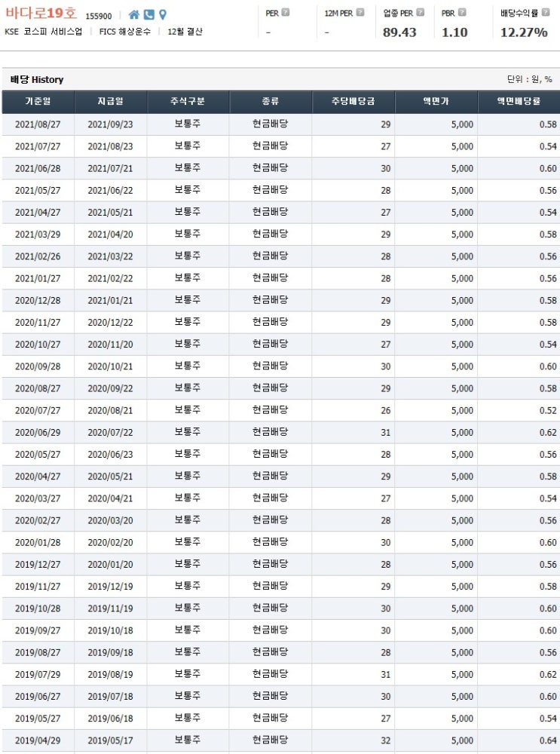Select the PBR value 1.10
Screen dimensions: 560x754
pos(454,32)
